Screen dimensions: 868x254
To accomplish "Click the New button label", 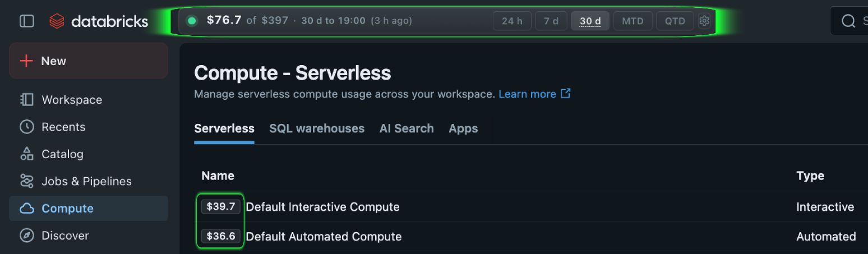I will coord(54,61).
